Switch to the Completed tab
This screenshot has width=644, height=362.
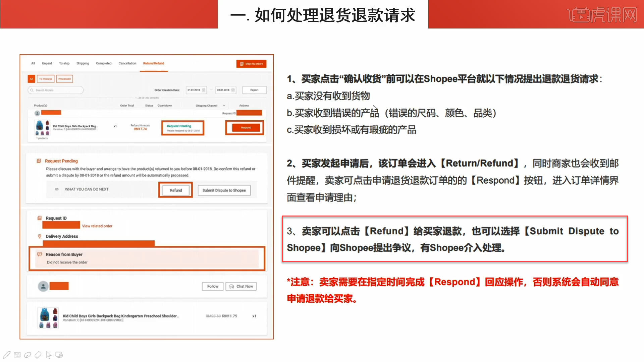103,63
